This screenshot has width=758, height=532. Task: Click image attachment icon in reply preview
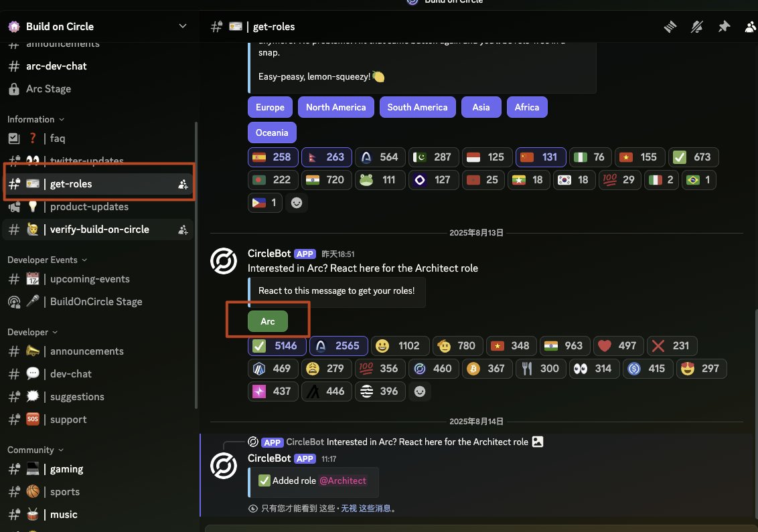coord(538,442)
